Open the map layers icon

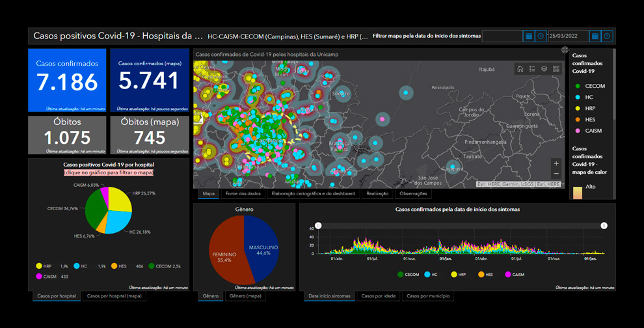tap(544, 69)
